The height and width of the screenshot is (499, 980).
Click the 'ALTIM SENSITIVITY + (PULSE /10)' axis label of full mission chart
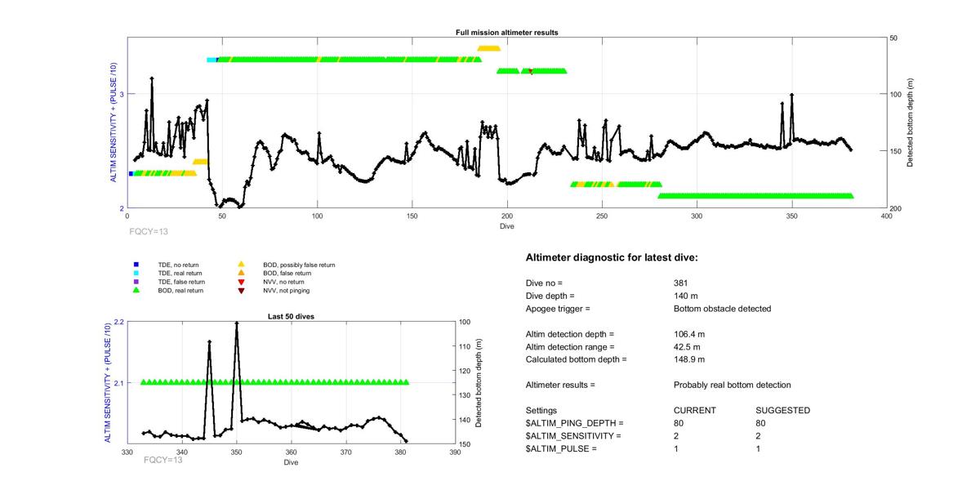coord(114,123)
